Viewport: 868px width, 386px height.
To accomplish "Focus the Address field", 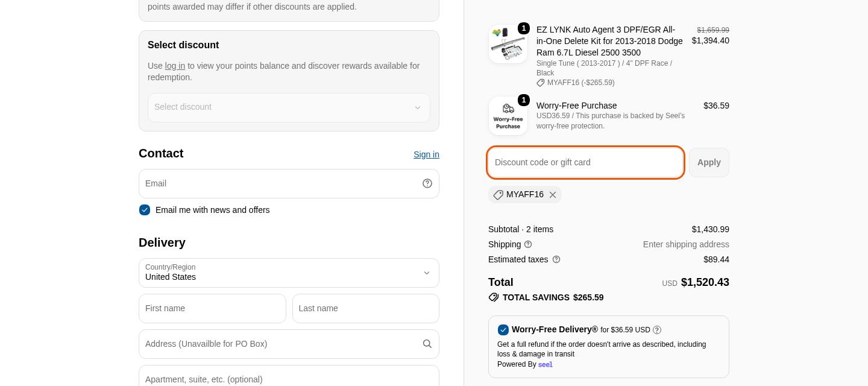I will tap(289, 344).
